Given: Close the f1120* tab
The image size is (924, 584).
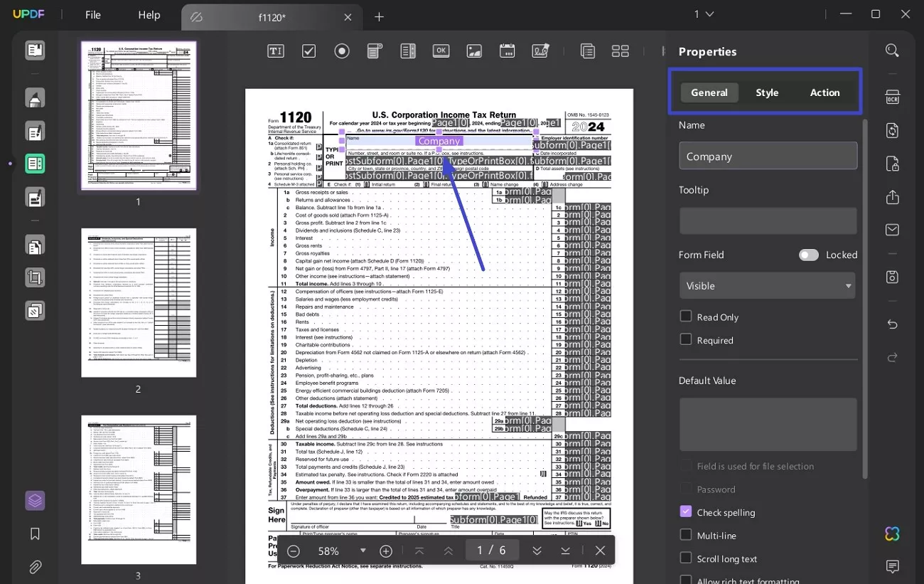Looking at the screenshot, I should (x=348, y=17).
